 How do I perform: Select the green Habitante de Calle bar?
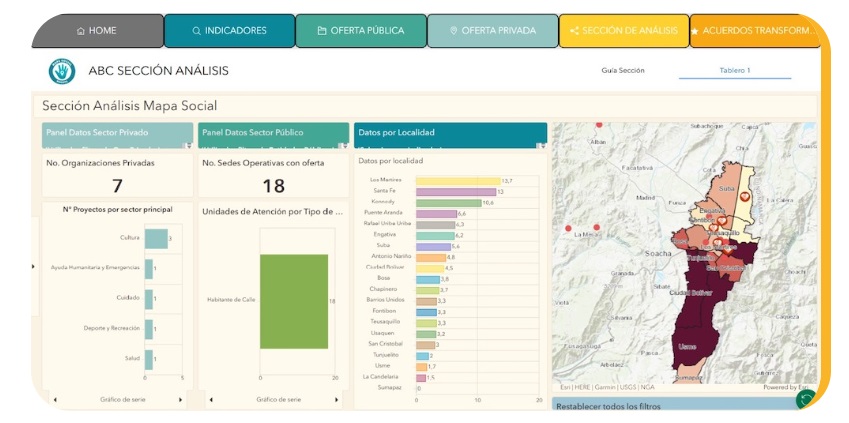(293, 301)
